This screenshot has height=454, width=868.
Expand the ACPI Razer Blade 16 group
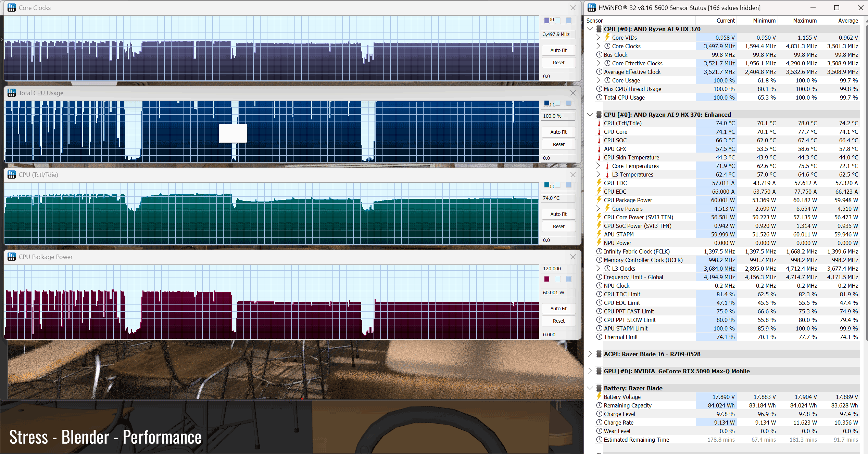590,354
